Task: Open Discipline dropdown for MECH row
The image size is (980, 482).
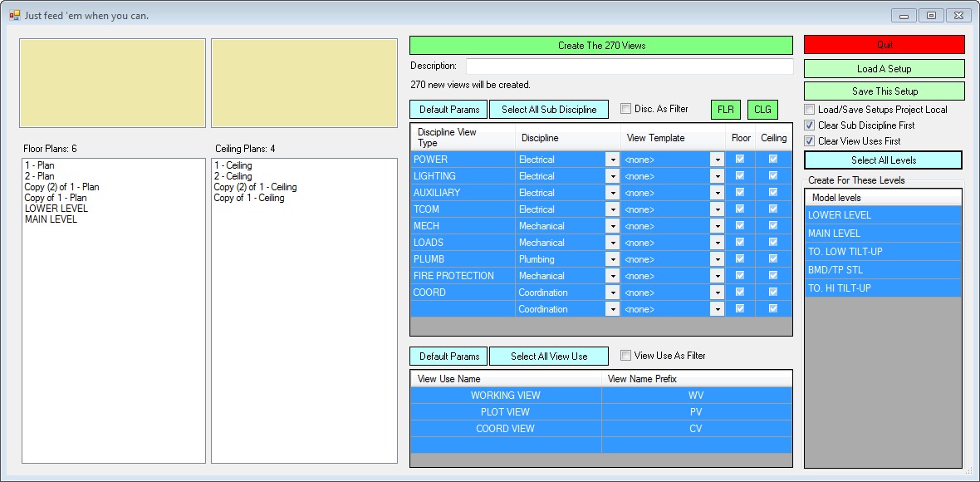Action: (x=612, y=226)
